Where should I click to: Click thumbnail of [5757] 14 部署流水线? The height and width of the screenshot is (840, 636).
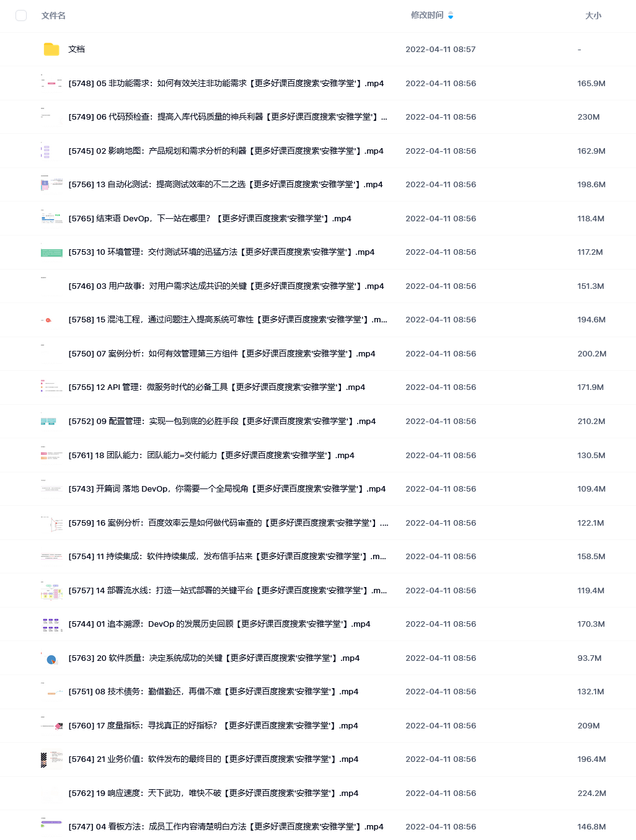[51, 591]
